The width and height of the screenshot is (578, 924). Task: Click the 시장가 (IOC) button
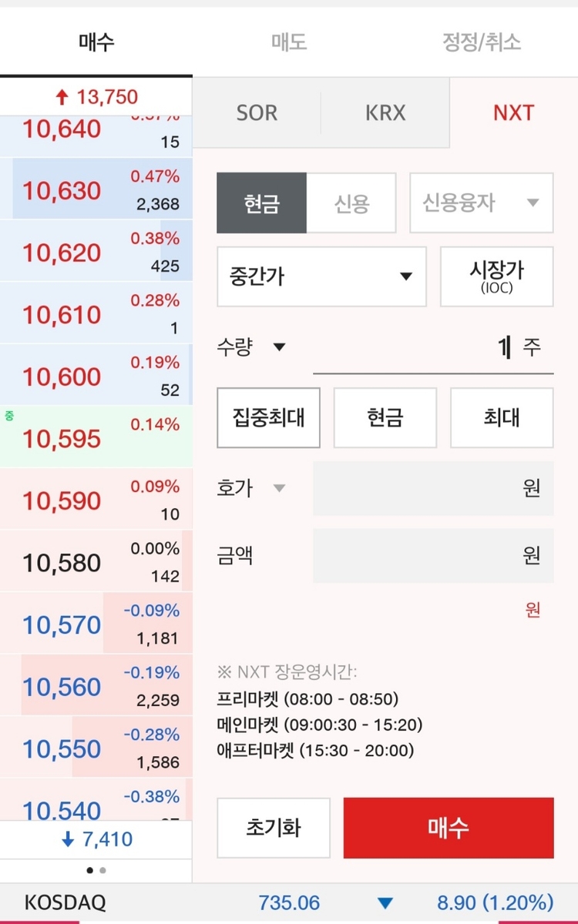(x=496, y=276)
